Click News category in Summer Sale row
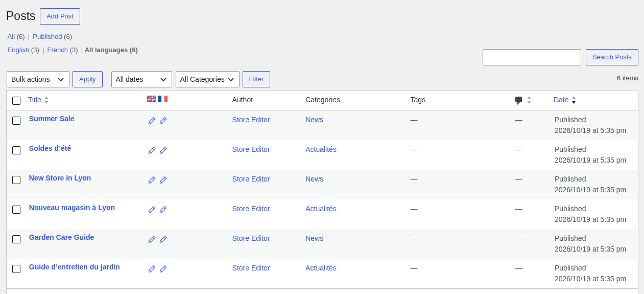The width and height of the screenshot is (644, 294). [x=314, y=120]
